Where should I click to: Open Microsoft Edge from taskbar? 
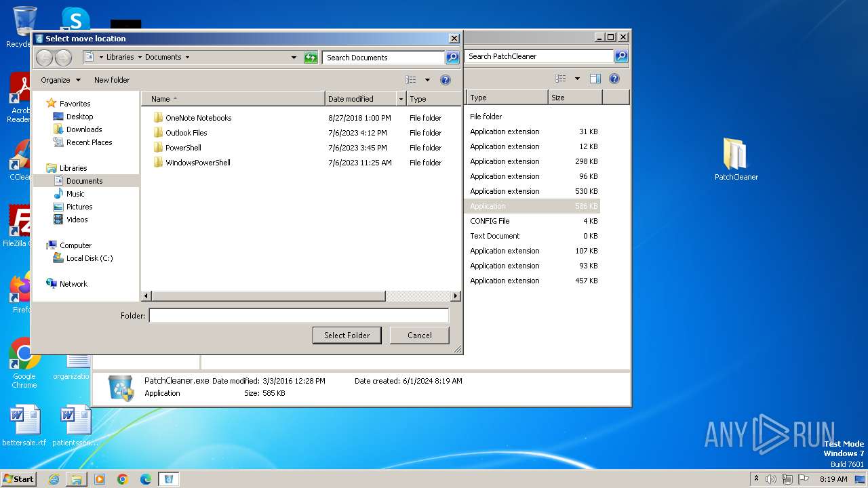point(146,479)
